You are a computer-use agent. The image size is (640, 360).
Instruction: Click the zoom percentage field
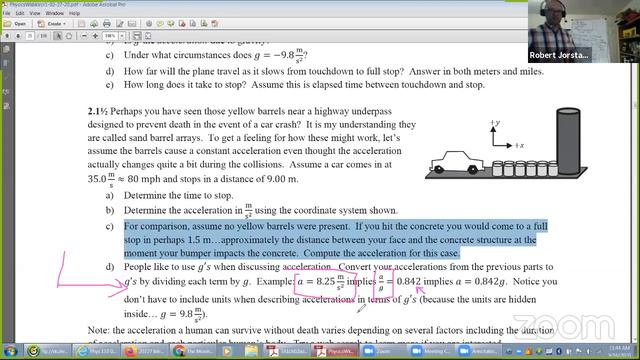tap(110, 36)
